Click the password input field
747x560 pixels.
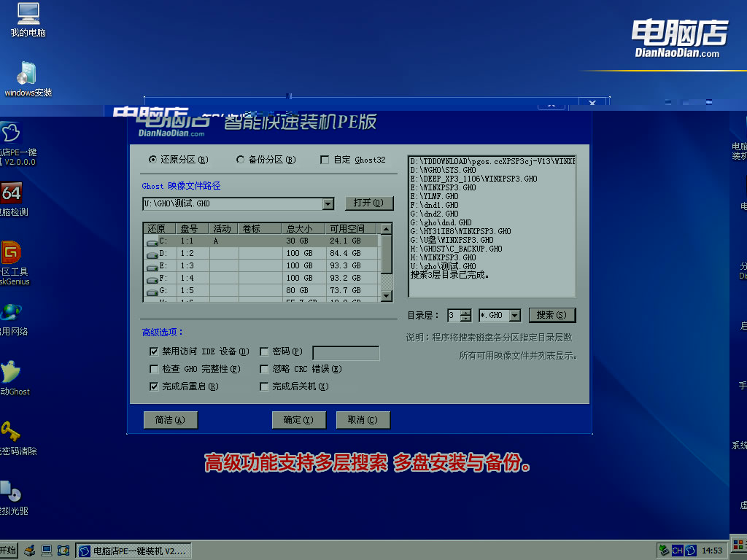pos(346,353)
